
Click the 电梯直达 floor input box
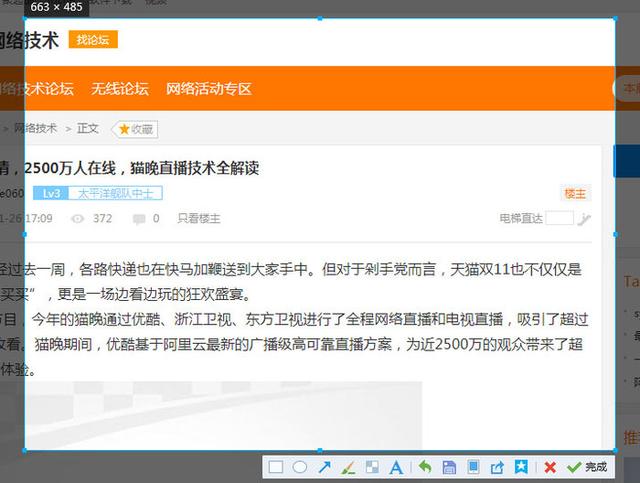point(560,218)
